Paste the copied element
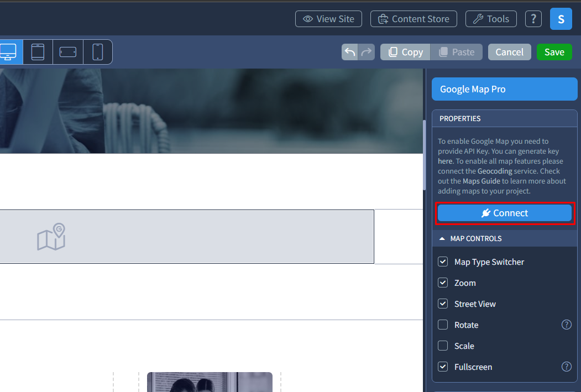The width and height of the screenshot is (581, 392). 457,52
